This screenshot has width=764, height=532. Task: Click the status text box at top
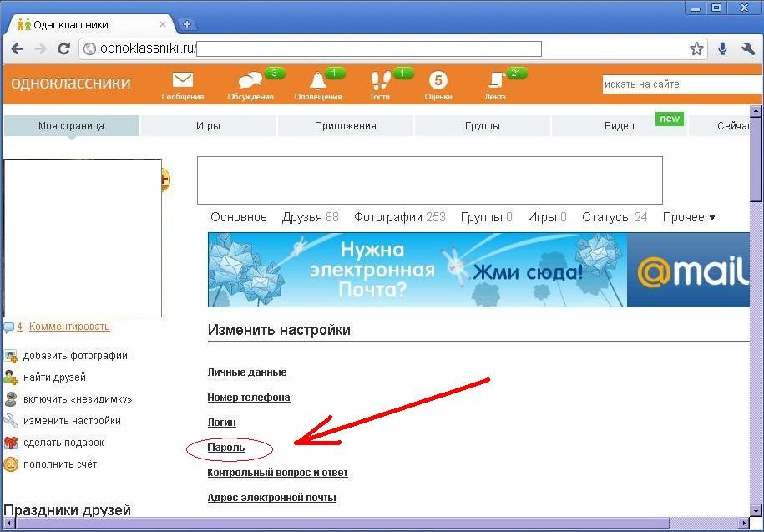[x=430, y=180]
